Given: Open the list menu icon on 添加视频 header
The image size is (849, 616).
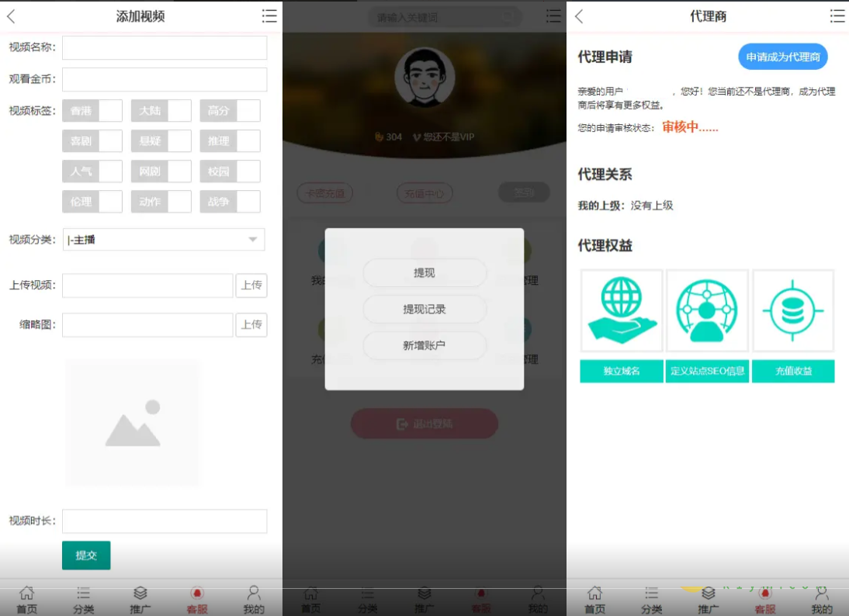Looking at the screenshot, I should click(x=269, y=16).
